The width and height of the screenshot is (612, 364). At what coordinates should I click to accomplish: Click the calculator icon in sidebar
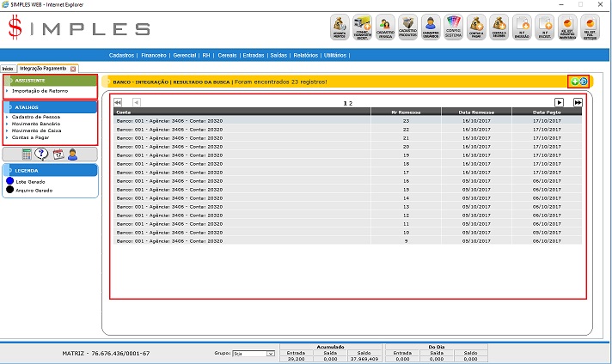pos(27,155)
